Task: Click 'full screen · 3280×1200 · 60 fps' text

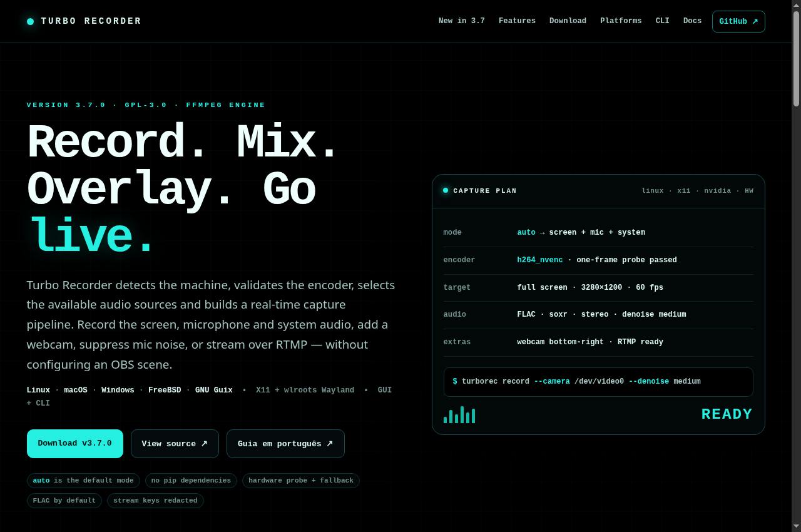Action: (590, 288)
